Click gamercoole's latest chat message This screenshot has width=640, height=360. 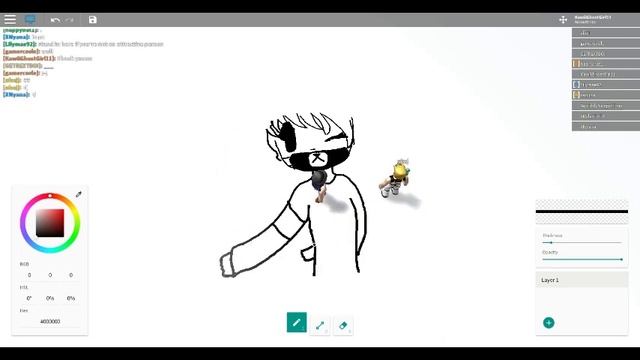click(25, 73)
